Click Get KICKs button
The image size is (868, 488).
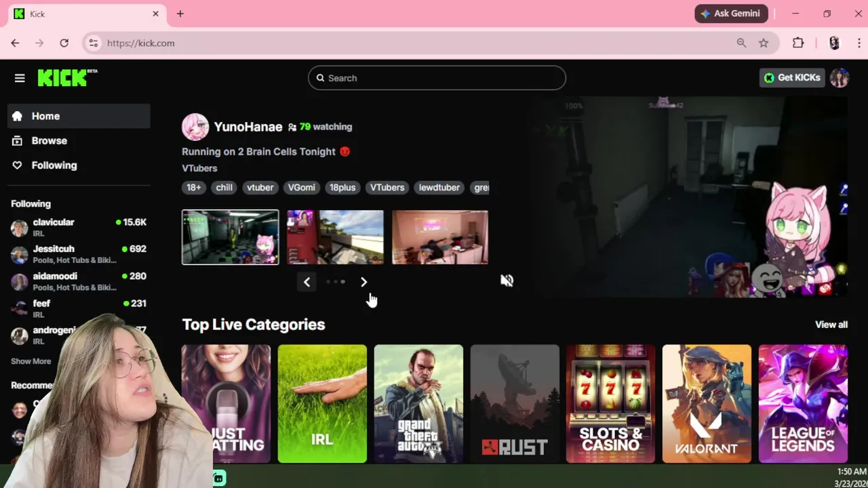(x=792, y=77)
